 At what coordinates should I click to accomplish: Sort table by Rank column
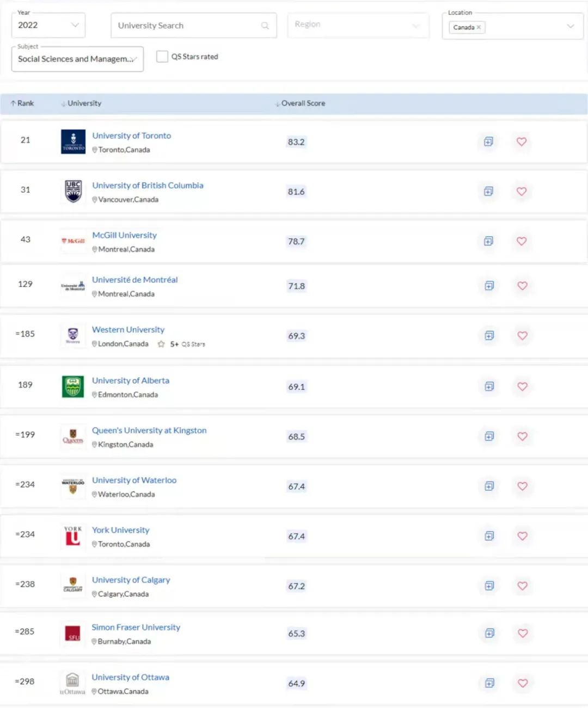tap(22, 103)
